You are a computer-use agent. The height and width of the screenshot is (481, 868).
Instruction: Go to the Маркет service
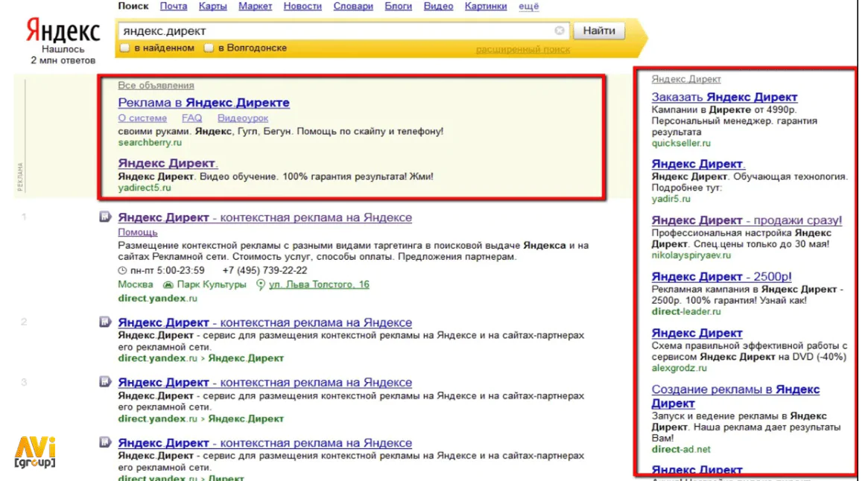(256, 6)
